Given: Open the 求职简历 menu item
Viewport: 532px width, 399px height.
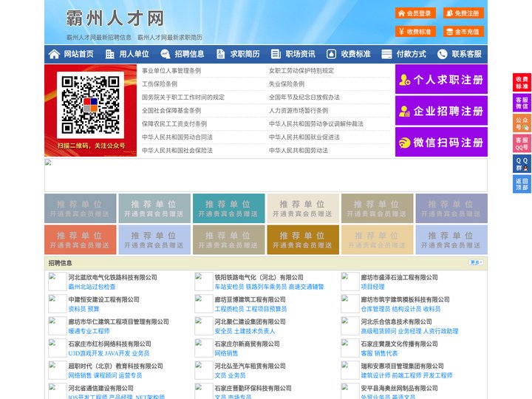Looking at the screenshot, I should 245,54.
